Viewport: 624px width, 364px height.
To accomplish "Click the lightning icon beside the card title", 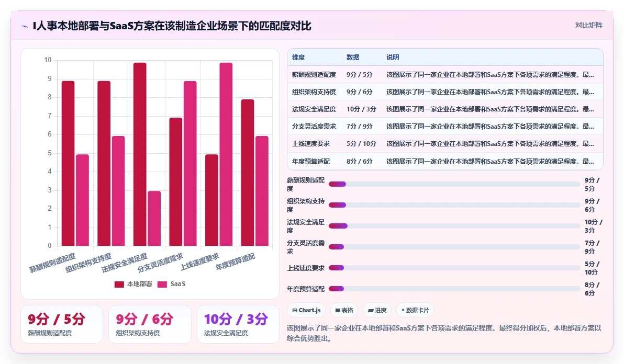I will (25, 26).
